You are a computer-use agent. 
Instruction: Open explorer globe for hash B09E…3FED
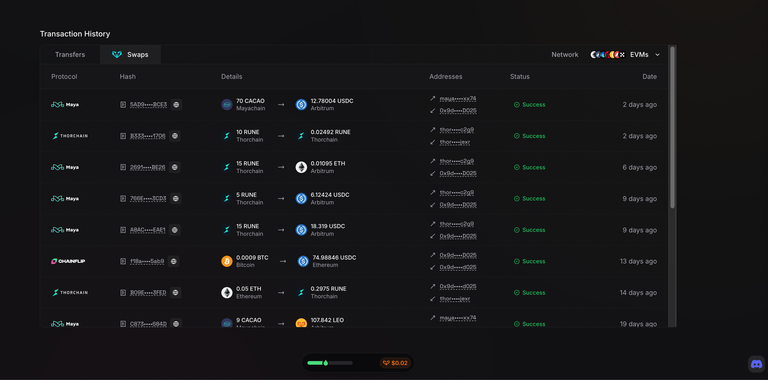click(x=175, y=292)
